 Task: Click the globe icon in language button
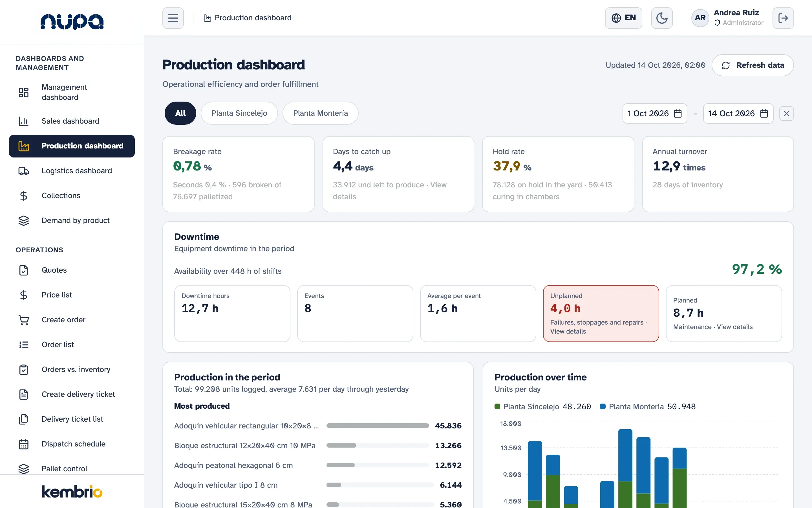616,18
